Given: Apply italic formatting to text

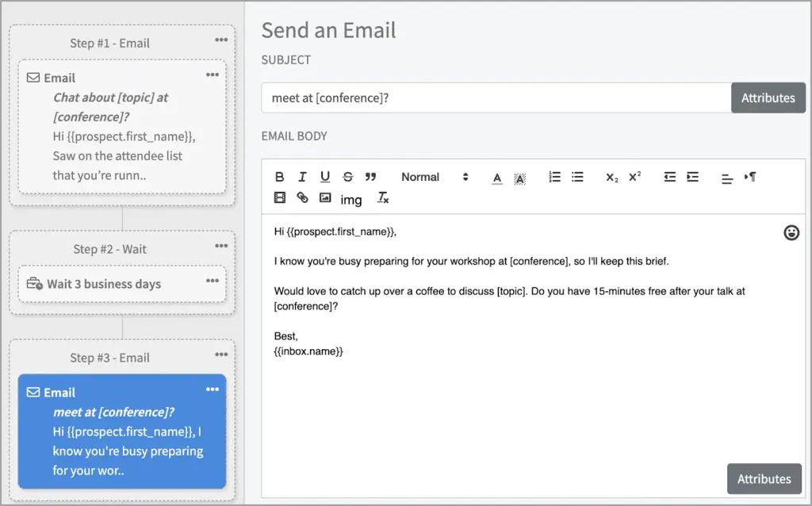Looking at the screenshot, I should [x=302, y=177].
